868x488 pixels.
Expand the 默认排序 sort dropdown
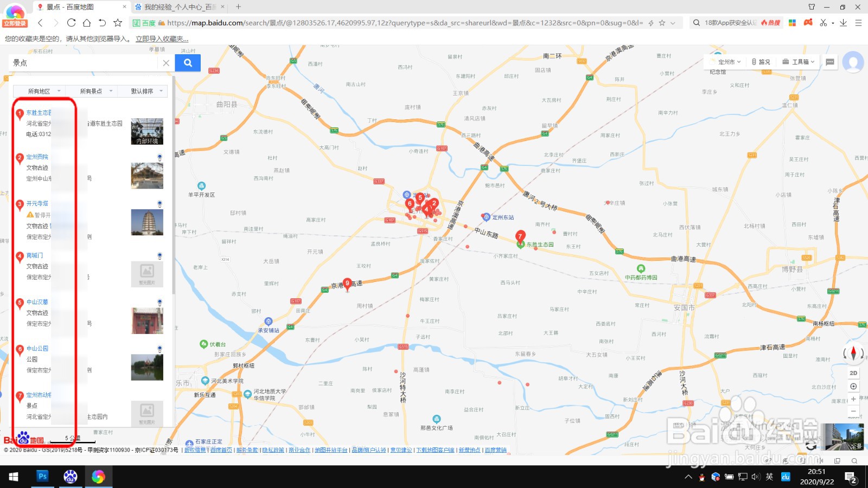pyautogui.click(x=142, y=91)
